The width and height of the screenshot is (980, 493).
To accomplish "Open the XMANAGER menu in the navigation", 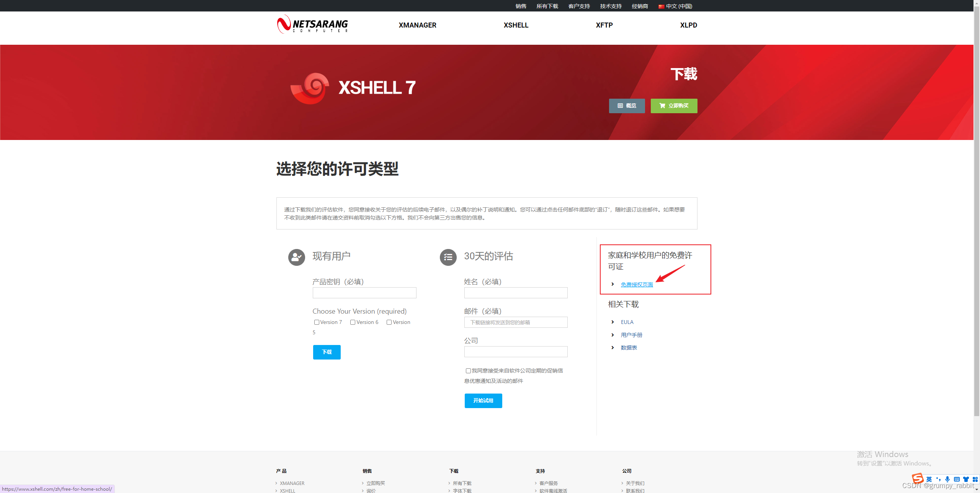I will click(417, 25).
